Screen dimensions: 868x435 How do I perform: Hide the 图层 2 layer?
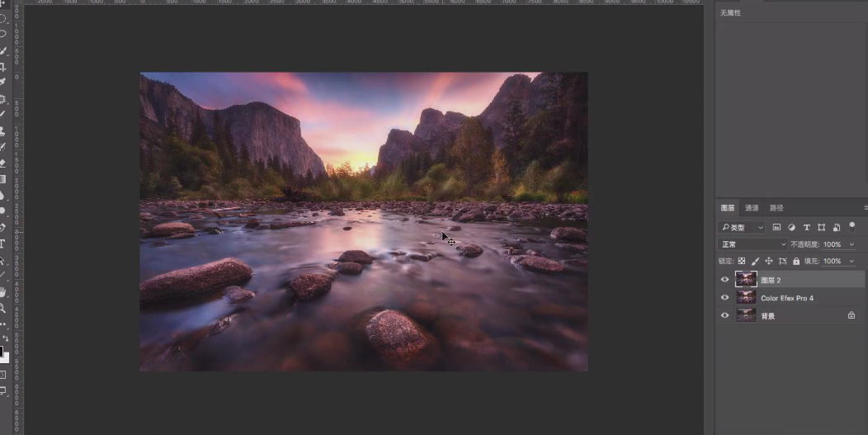click(725, 280)
